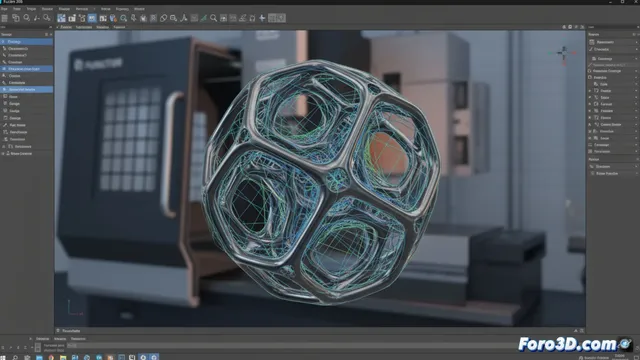Screen dimensions: 640x360
Task: Open the first menu in the menu bar
Action: [x=4, y=9]
